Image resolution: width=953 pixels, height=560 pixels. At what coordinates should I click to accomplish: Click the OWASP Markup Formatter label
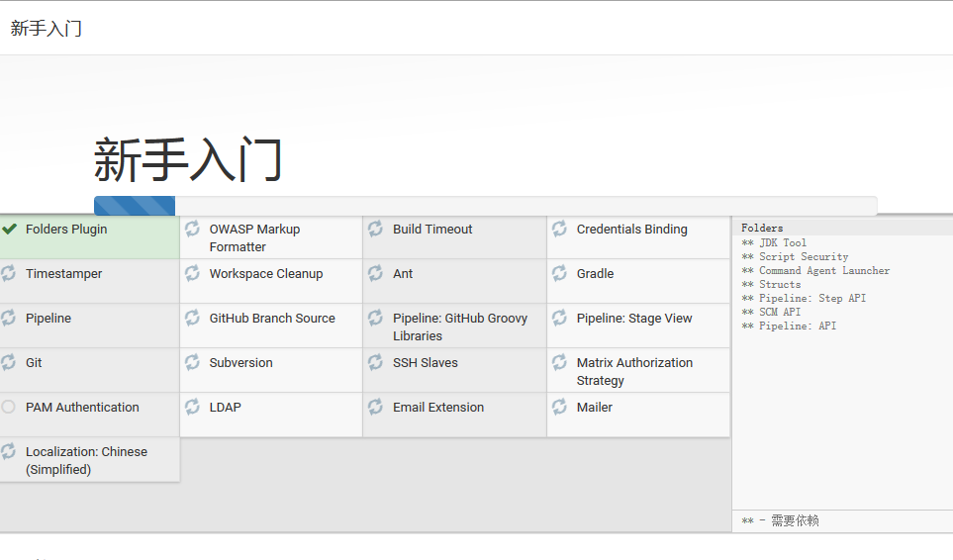click(254, 238)
